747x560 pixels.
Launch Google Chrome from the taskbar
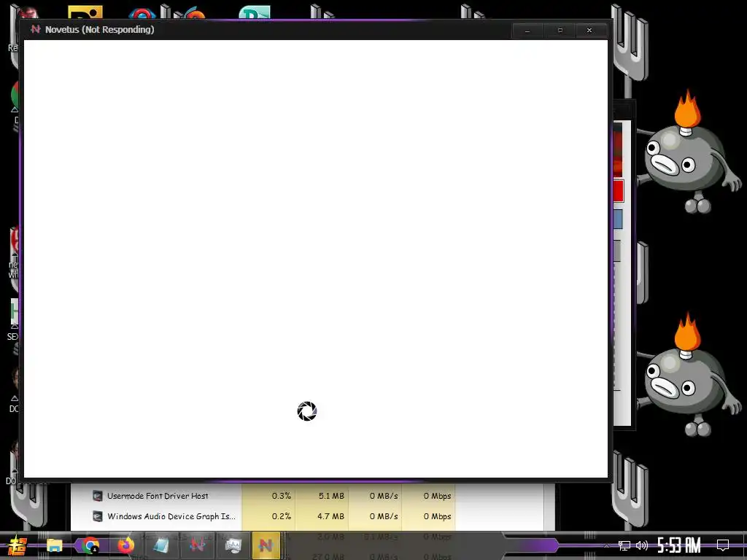pos(90,545)
